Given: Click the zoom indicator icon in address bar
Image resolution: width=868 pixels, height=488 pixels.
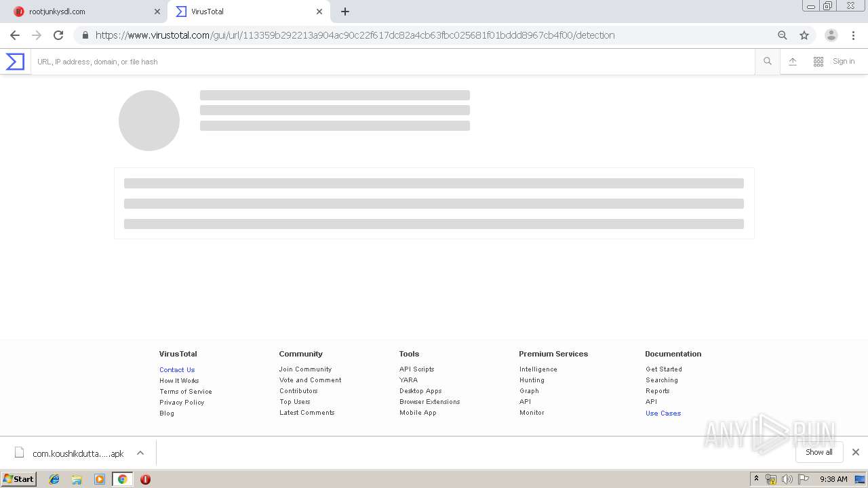Looking at the screenshot, I should click(x=783, y=35).
